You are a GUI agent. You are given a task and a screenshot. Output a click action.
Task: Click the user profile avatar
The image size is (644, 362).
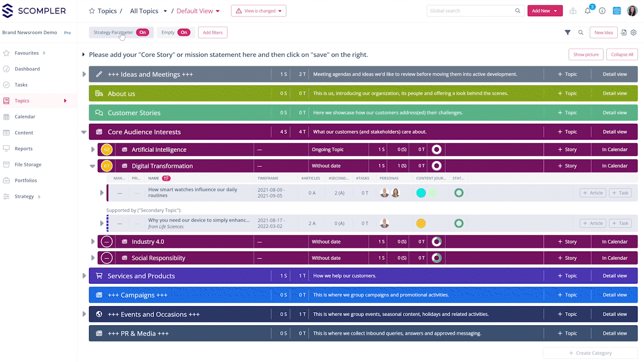pos(632,11)
